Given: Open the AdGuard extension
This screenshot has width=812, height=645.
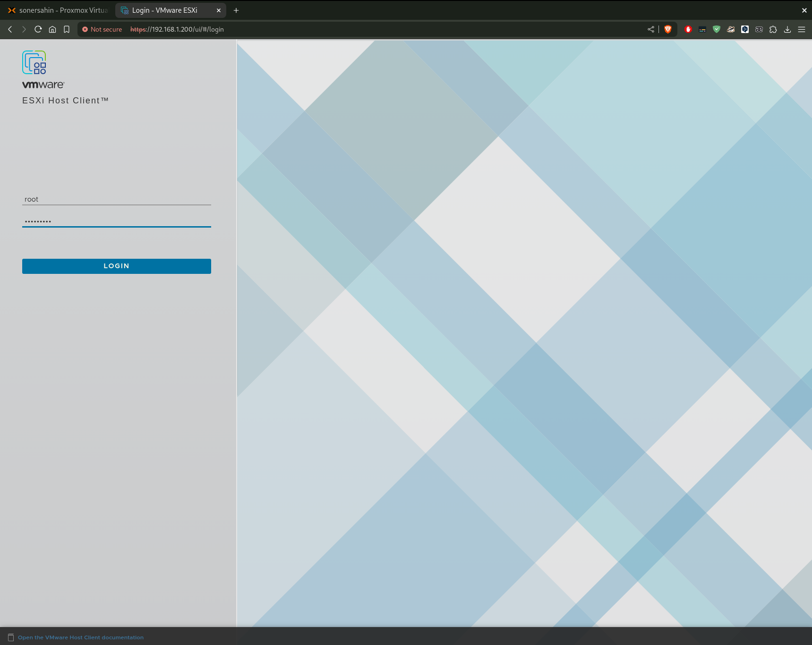Looking at the screenshot, I should click(x=717, y=29).
